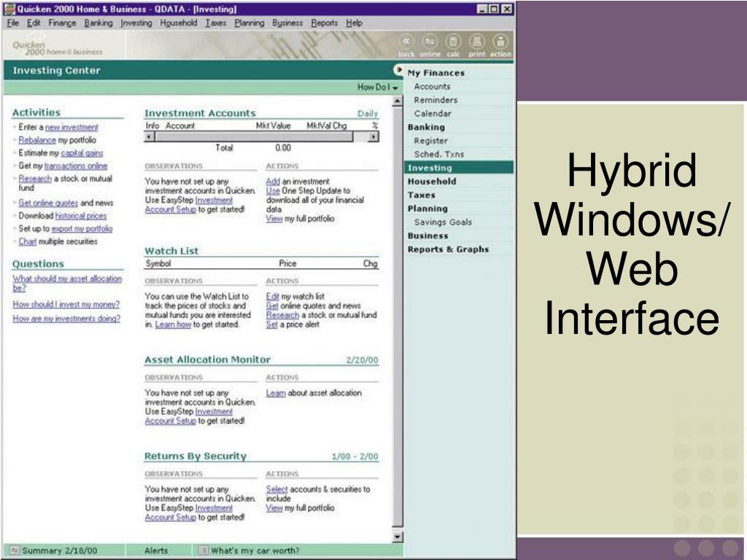747x560 pixels.
Task: Select Register under Banking
Action: [x=430, y=141]
